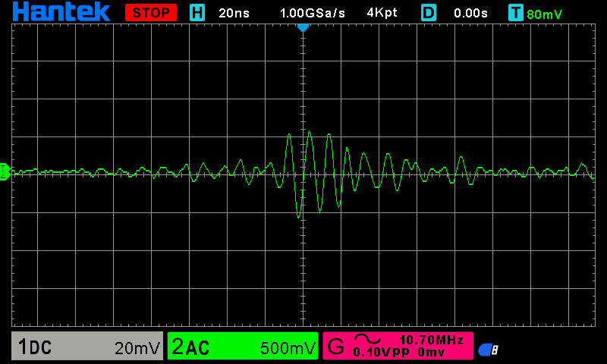Click the 0.10Vpp generator amplitude value
607x364 pixels.
click(x=382, y=352)
